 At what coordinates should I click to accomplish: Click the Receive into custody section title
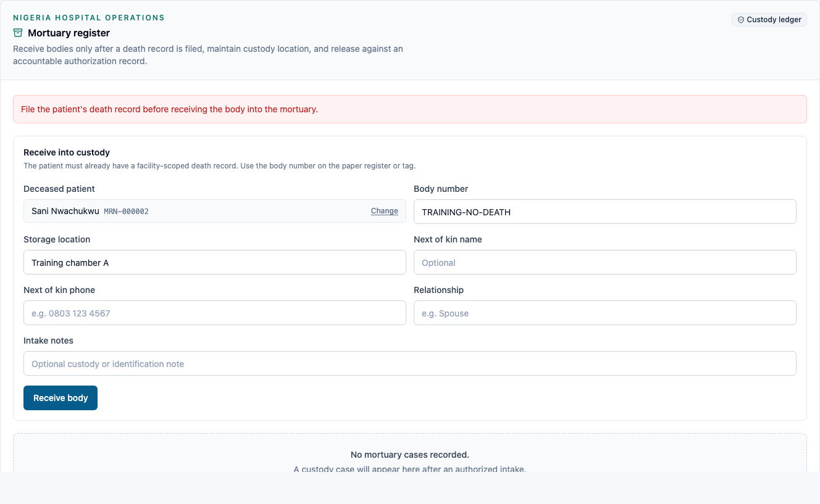click(67, 152)
